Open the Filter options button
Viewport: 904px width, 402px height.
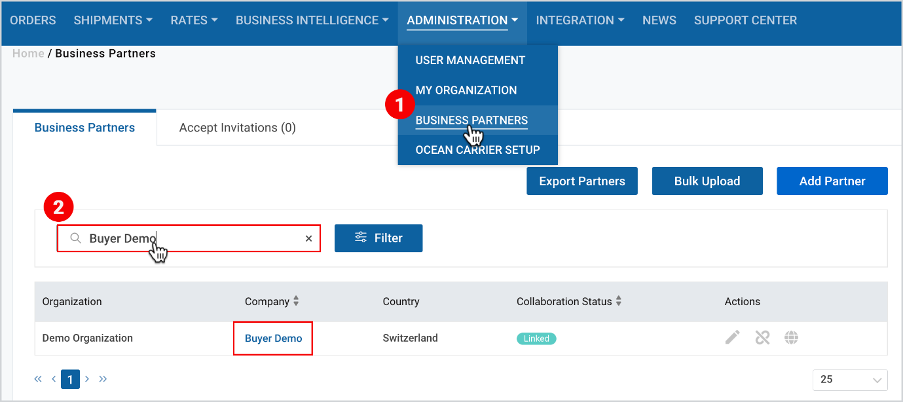[379, 238]
